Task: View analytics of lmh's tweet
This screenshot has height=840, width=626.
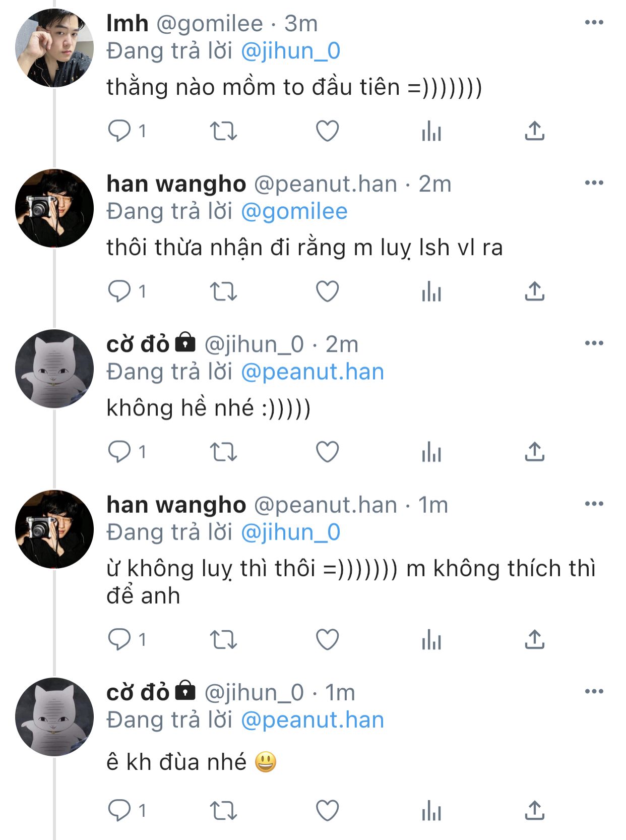Action: pyautogui.click(x=431, y=131)
